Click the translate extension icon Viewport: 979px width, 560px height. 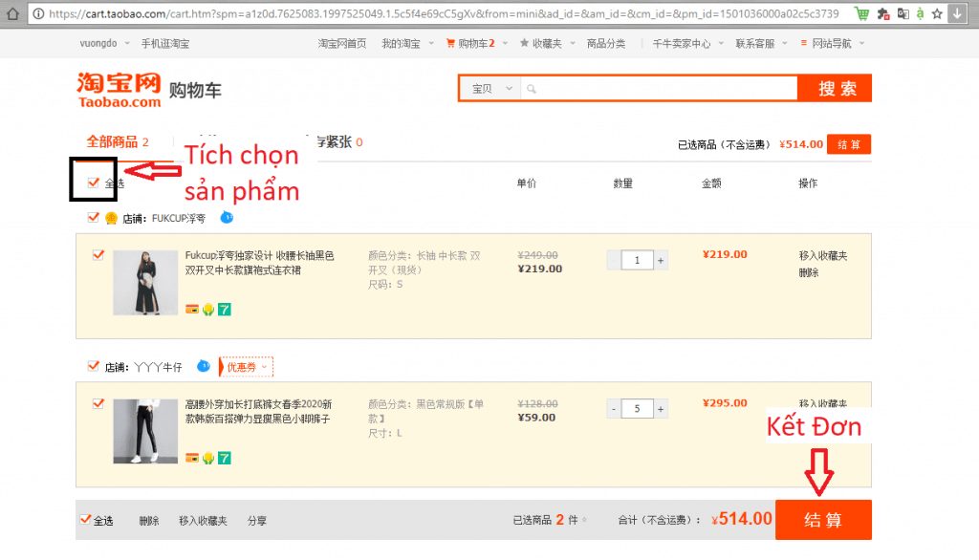click(903, 13)
